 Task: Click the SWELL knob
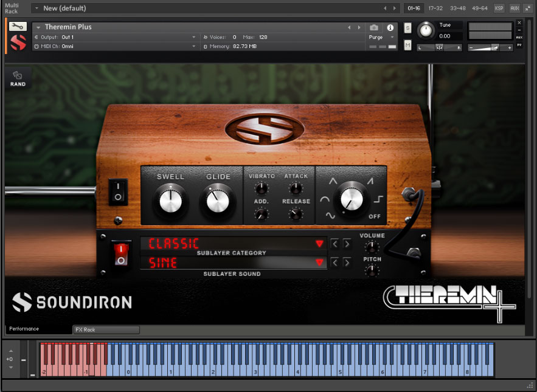coord(170,201)
